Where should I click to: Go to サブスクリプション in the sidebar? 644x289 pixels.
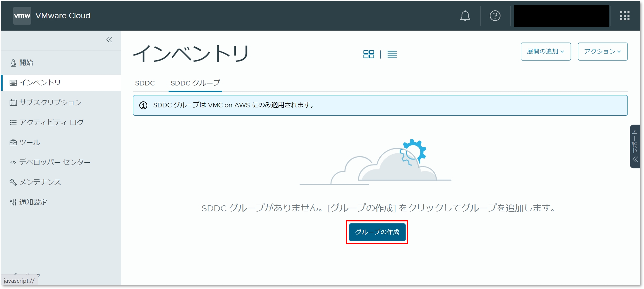point(61,102)
